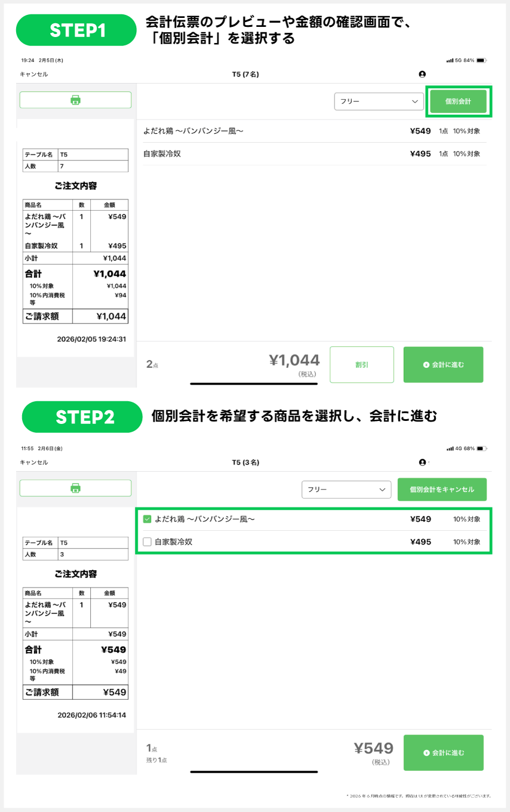Click the printer icon button in STEP2 screen
Image resolution: width=510 pixels, height=812 pixels.
[x=75, y=488]
